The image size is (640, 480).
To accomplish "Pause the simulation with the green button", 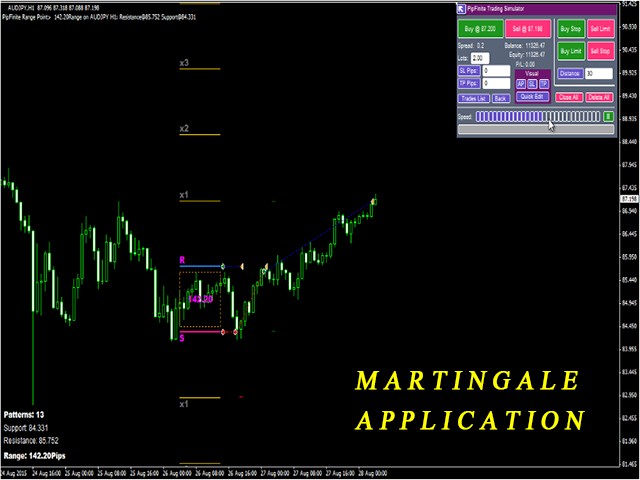I will pyautogui.click(x=608, y=117).
